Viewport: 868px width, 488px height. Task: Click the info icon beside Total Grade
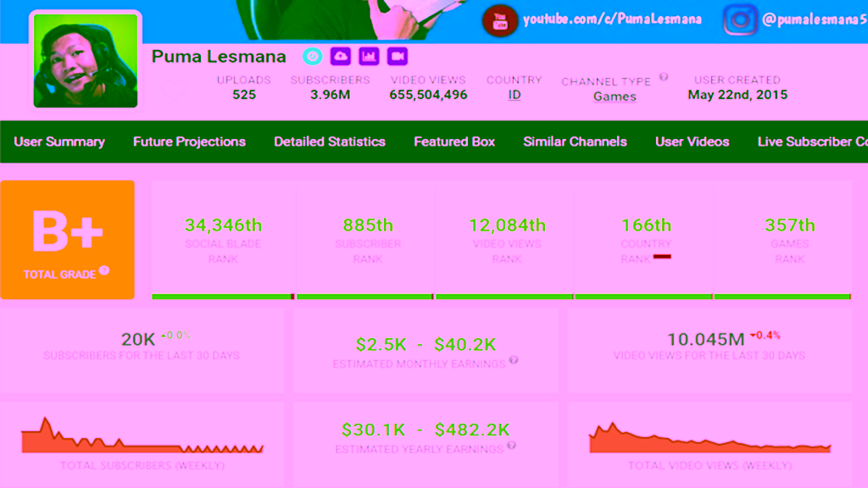coord(104,271)
